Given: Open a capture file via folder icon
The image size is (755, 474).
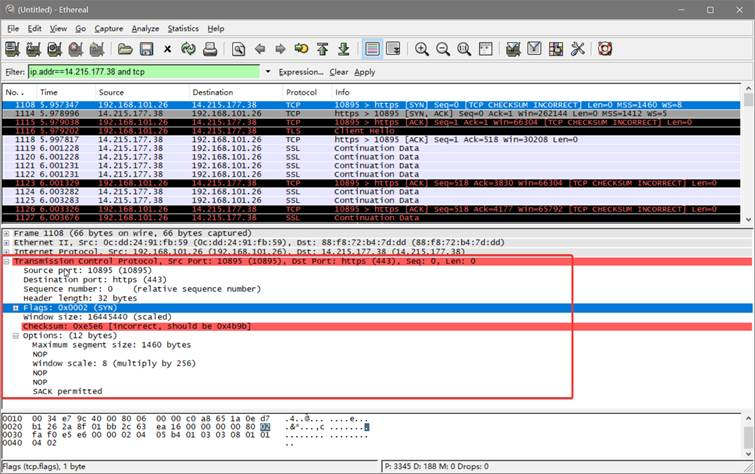Looking at the screenshot, I should (125, 49).
